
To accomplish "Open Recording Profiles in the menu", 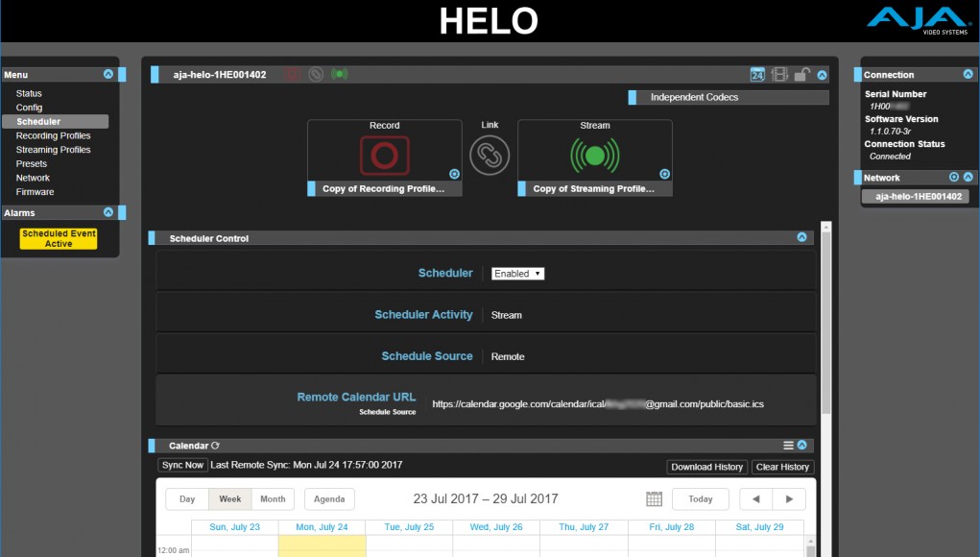I will (x=53, y=135).
